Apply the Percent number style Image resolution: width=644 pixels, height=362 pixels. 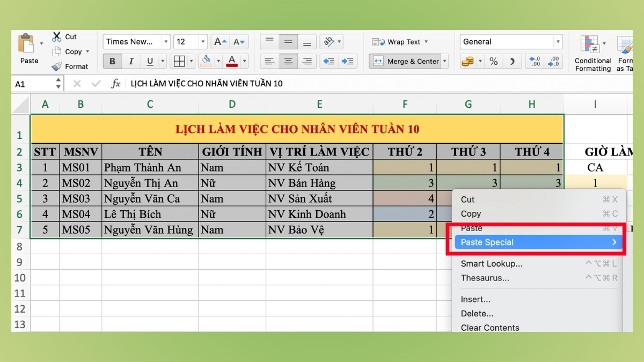[493, 61]
